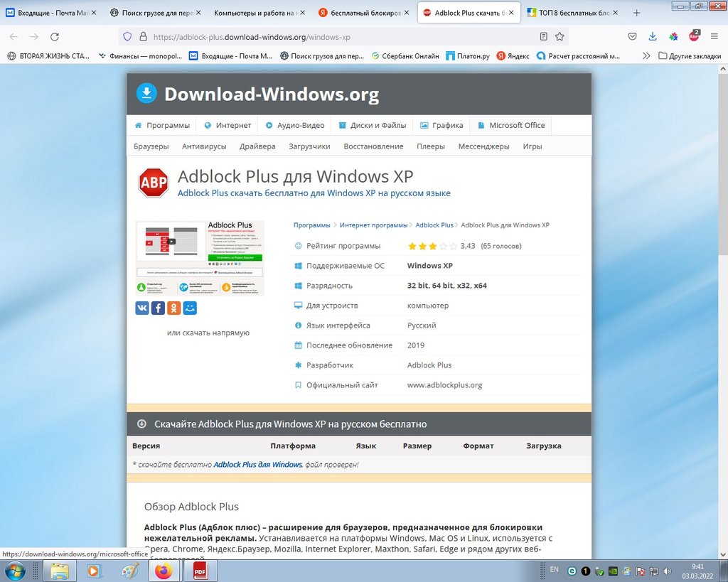Share via Odnoklassniki icon
728x582 pixels.
(173, 308)
